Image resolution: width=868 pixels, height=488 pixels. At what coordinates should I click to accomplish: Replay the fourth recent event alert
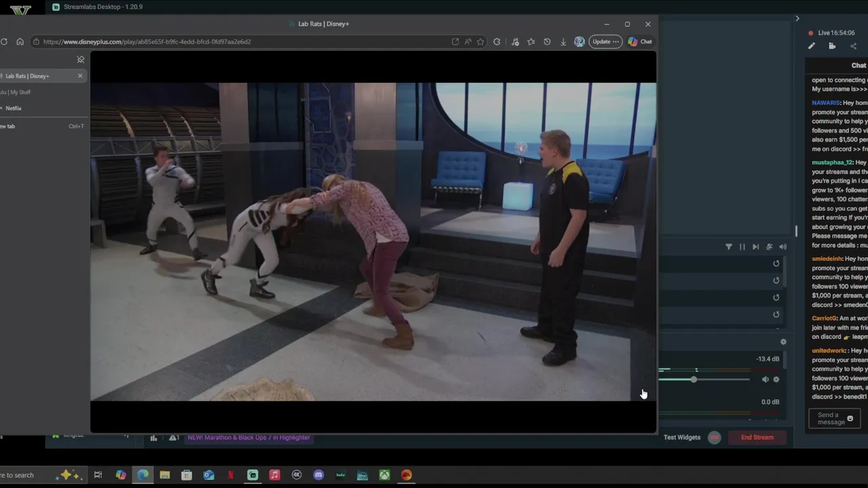pyautogui.click(x=776, y=314)
